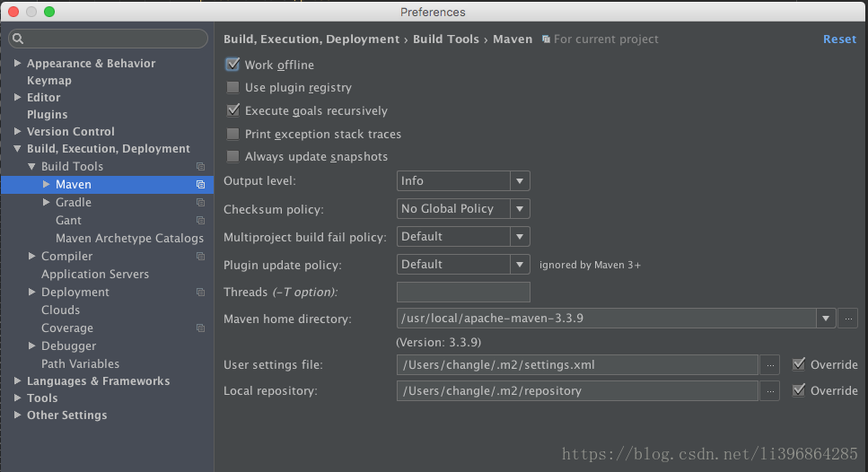
Task: Expand the Maven node arrow
Action: pos(47,184)
